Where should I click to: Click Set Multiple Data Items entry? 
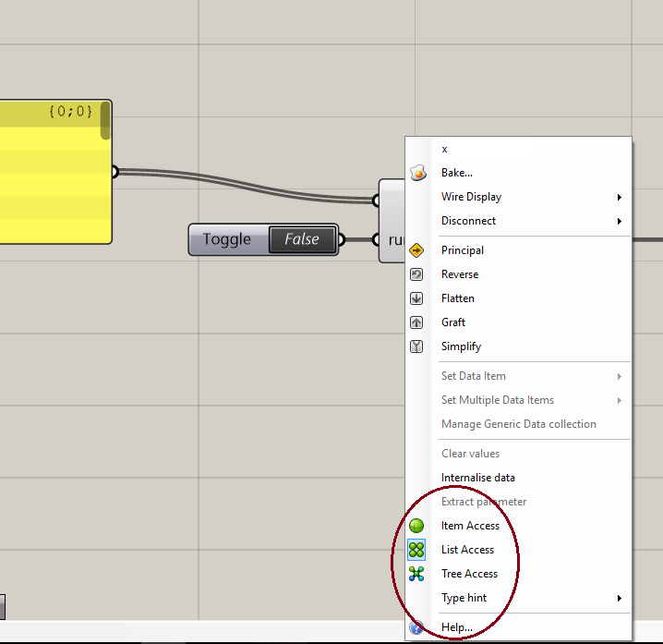519,400
